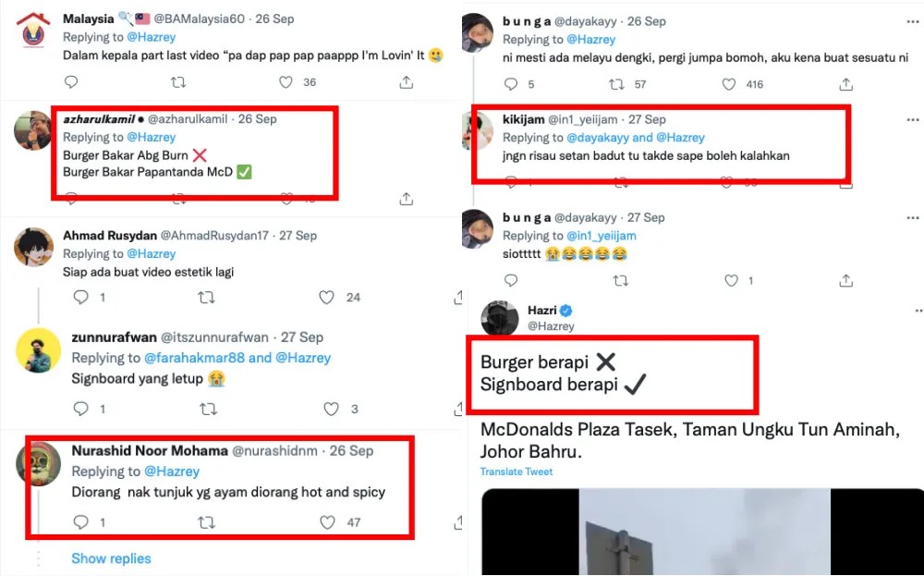Retweet the Malaysia reply about I'm Lovin' It
Screen dimensions: 924x576
click(178, 82)
